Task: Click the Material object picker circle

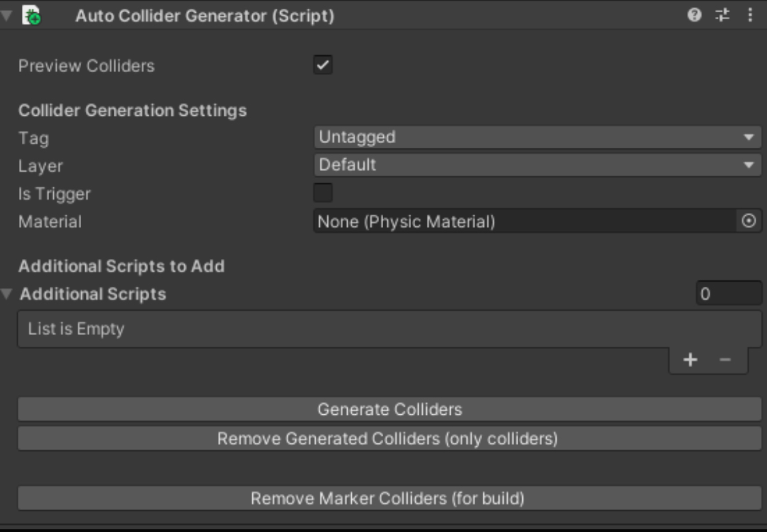Action: pyautogui.click(x=749, y=221)
